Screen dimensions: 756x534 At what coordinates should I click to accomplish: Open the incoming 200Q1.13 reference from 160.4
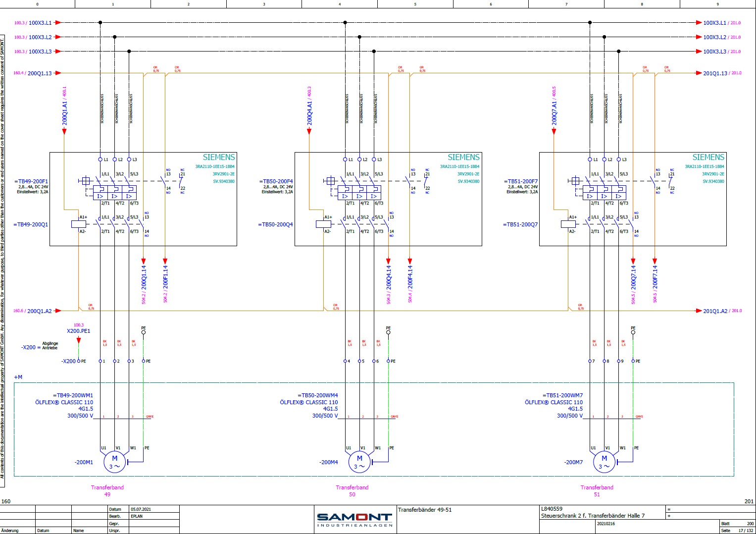(33, 73)
